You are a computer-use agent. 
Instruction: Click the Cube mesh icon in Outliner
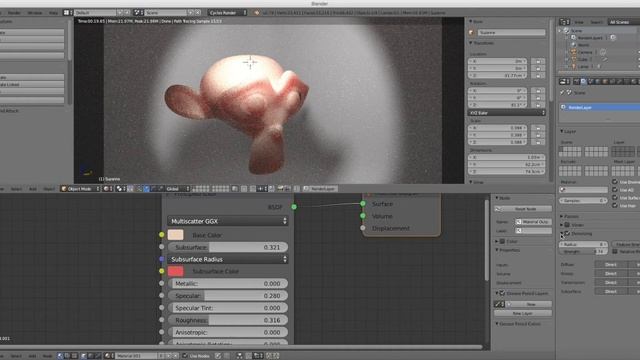573,59
